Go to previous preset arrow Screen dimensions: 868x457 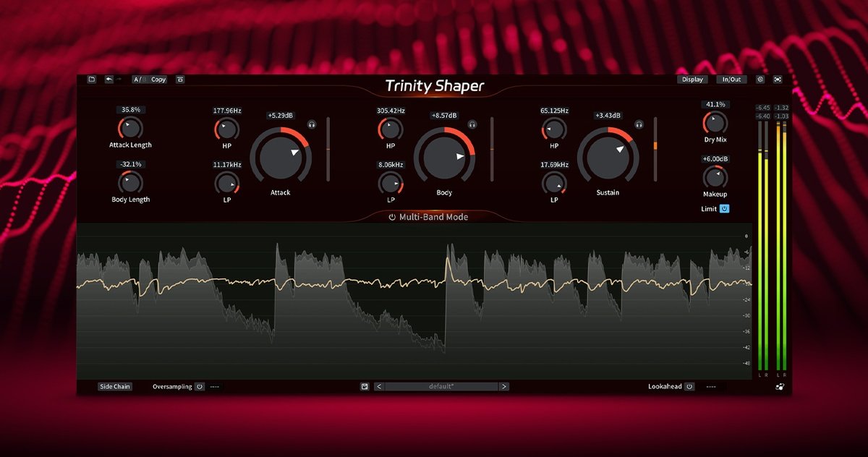pyautogui.click(x=378, y=386)
